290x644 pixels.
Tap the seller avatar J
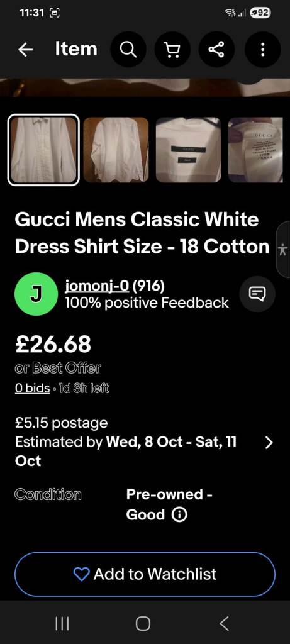tap(36, 294)
